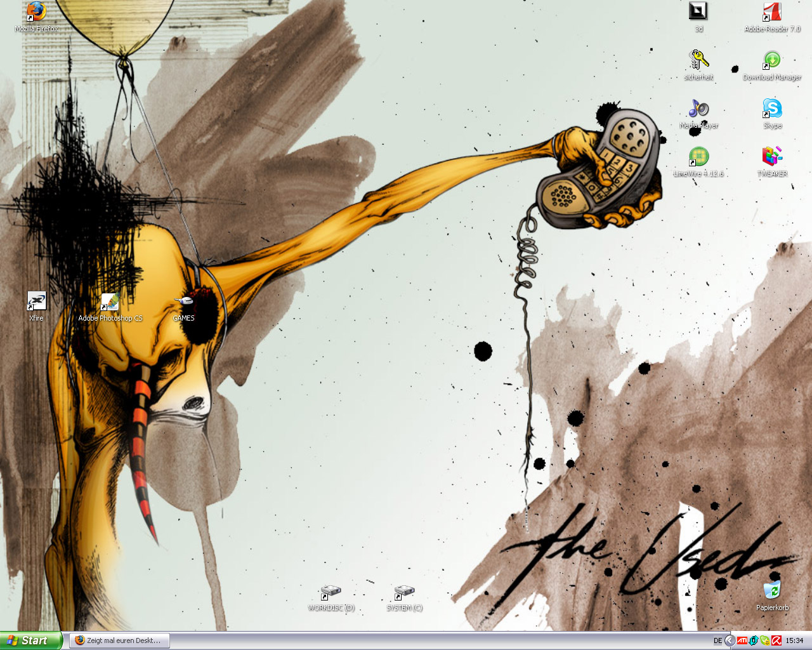Click the teal arrows tray icon
This screenshot has width=812, height=650.
(754, 640)
